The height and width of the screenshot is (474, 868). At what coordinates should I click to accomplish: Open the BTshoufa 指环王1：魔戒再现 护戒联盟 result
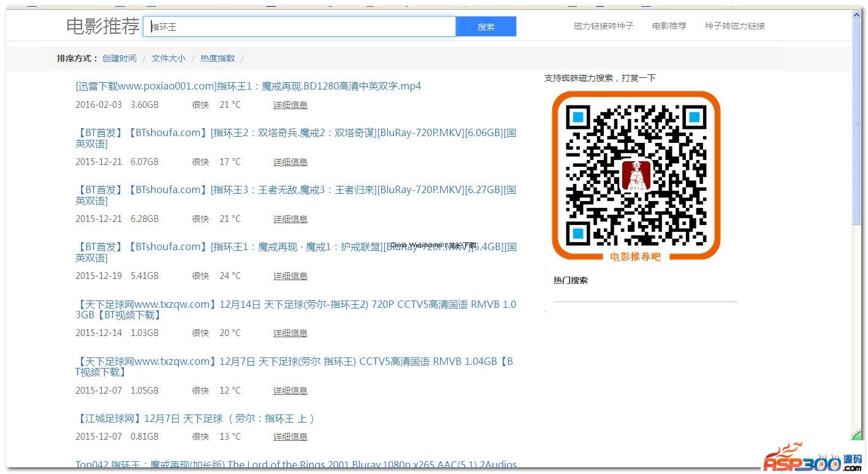pos(295,252)
